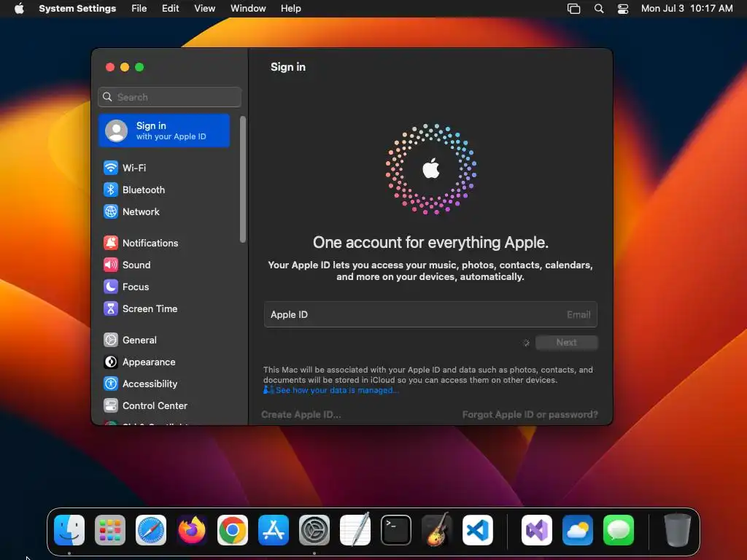The height and width of the screenshot is (560, 747).
Task: Open the Weather app in the Dock
Action: [578, 530]
